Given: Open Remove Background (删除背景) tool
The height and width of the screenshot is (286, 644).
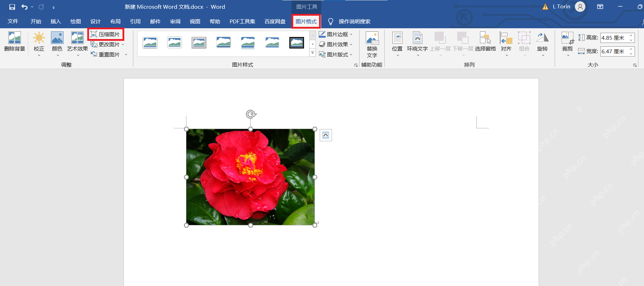Looking at the screenshot, I should point(15,42).
